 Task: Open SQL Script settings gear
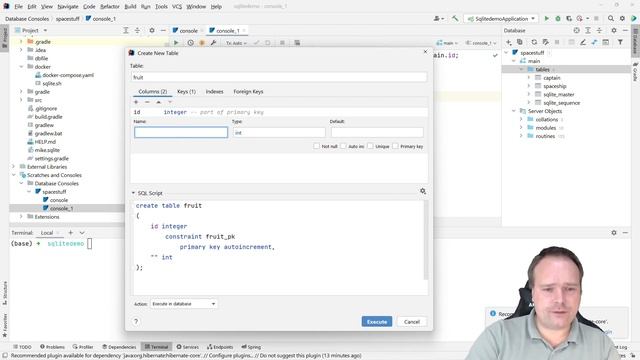[x=423, y=191]
